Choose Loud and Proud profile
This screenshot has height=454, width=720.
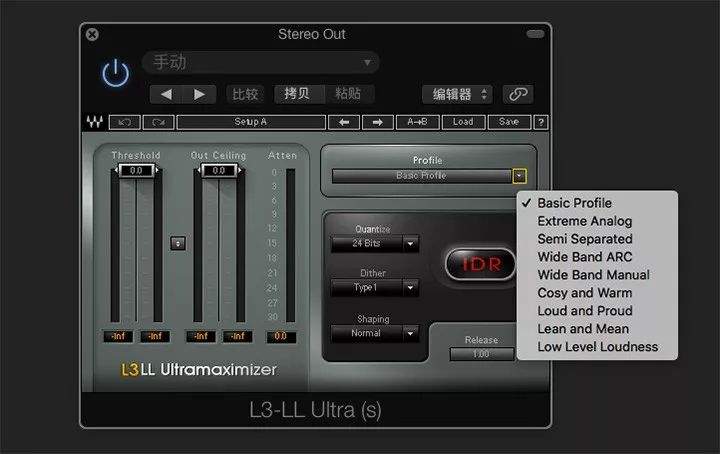[x=585, y=311]
